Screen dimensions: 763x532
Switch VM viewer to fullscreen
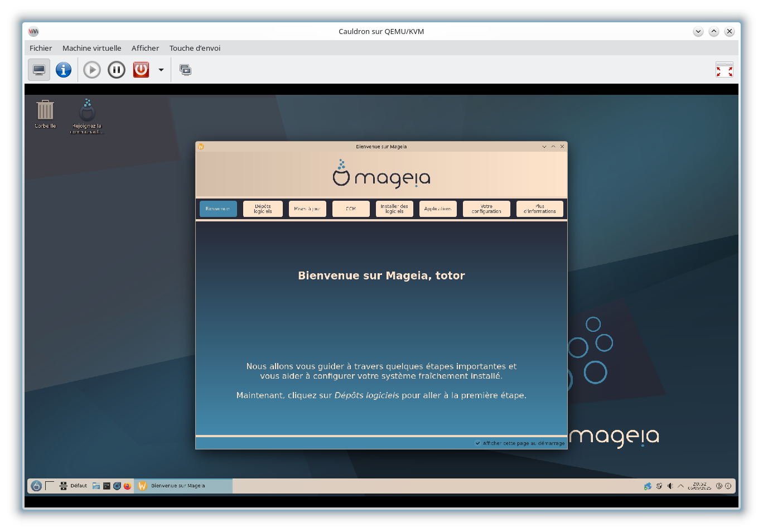click(725, 70)
